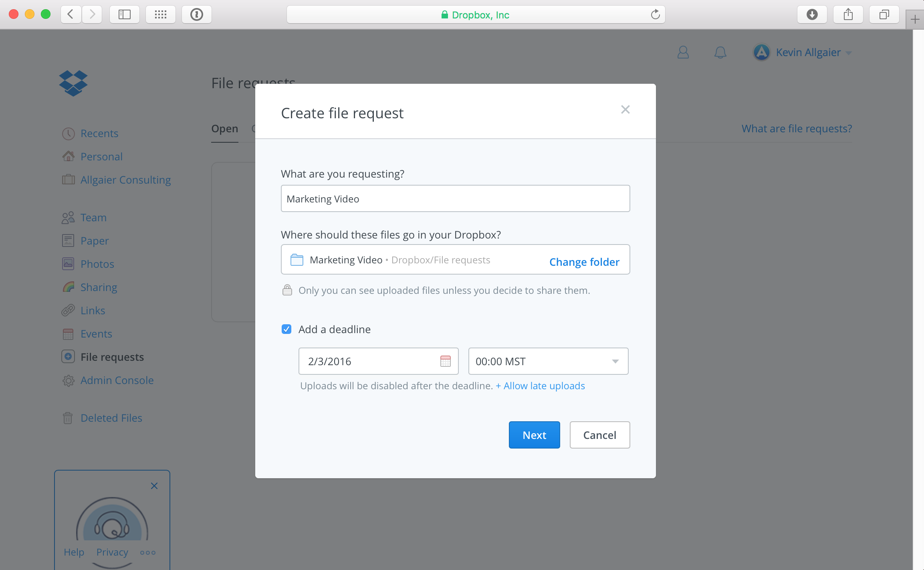This screenshot has height=570, width=924.
Task: Go to Paper in the sidebar
Action: [x=95, y=241]
